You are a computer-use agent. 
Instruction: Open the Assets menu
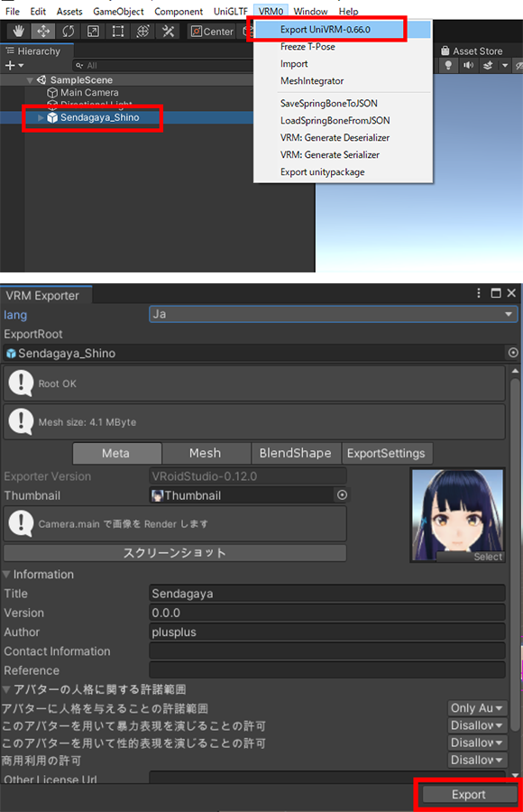coord(69,12)
